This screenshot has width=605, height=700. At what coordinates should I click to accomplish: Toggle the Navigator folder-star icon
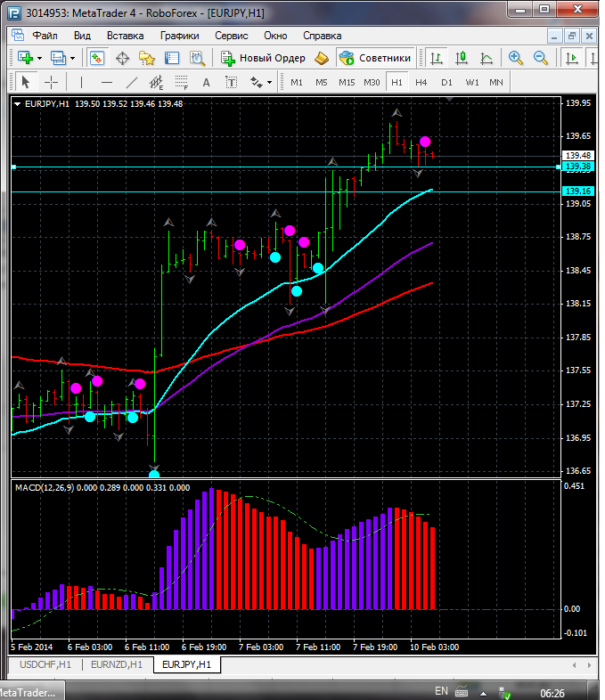pyautogui.click(x=147, y=58)
